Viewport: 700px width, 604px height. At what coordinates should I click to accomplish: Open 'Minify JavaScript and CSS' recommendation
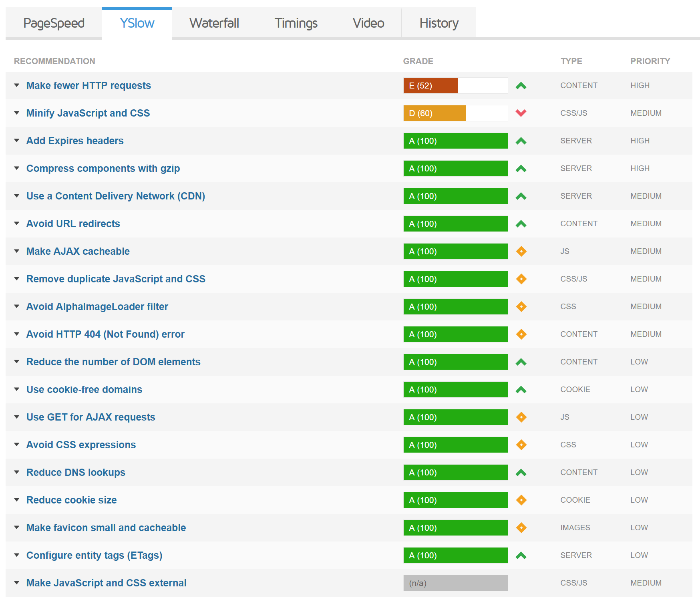click(x=88, y=113)
